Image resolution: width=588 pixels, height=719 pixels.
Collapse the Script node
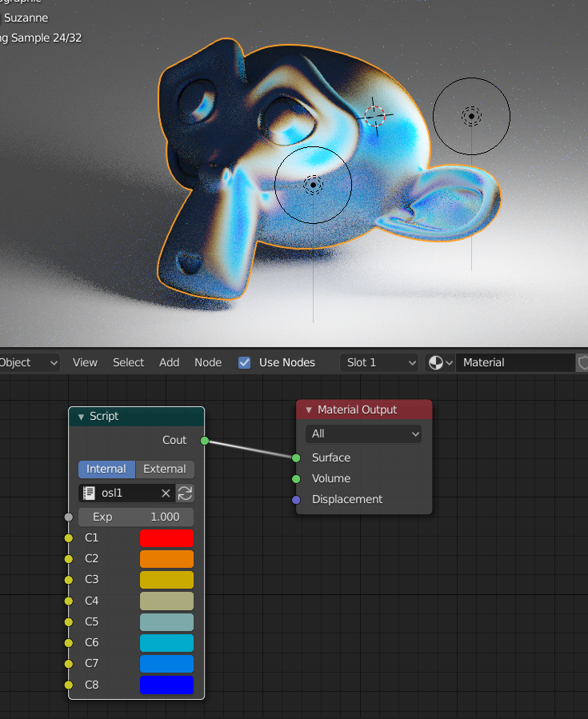tap(81, 417)
